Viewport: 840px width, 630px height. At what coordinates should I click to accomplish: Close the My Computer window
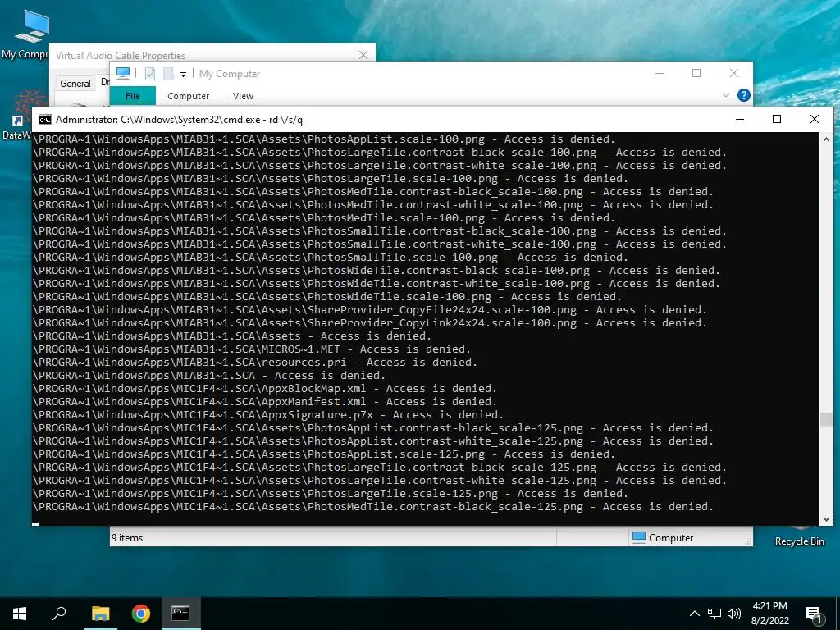(x=734, y=73)
